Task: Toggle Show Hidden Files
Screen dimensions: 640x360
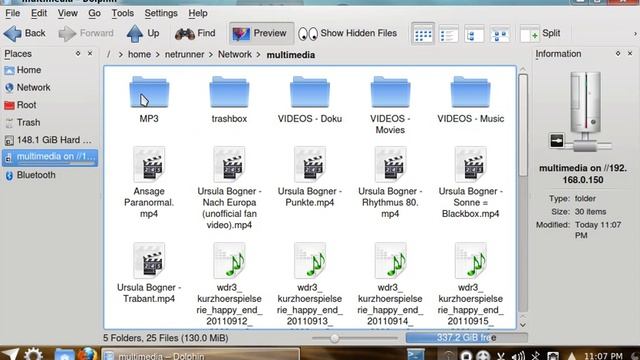Action: 347,33
